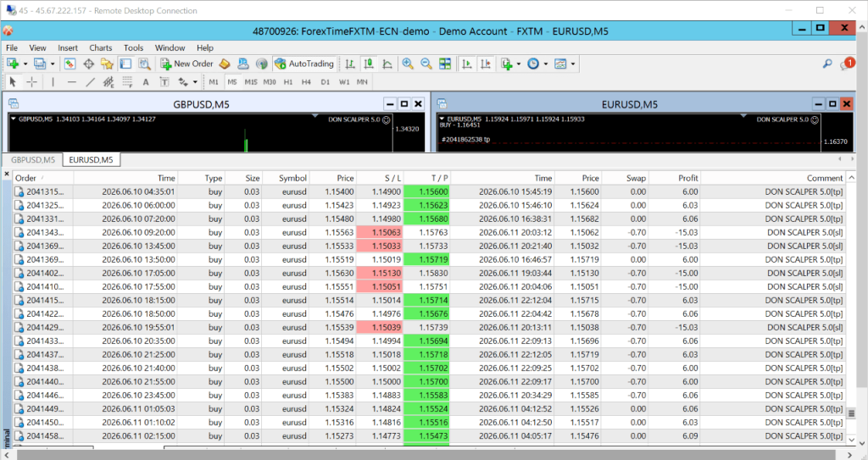Switch chart to bar chart type
Viewport: 868px width, 460px height.
350,64
